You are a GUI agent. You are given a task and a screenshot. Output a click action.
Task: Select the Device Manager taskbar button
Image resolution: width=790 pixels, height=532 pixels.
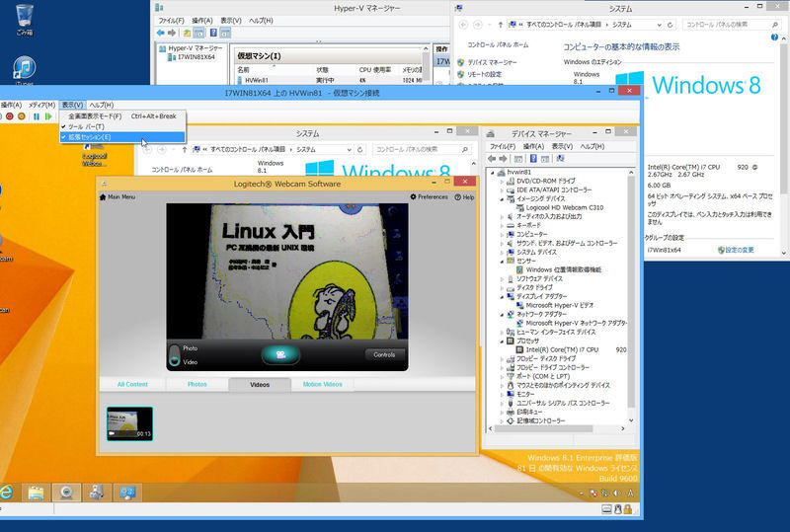tap(96, 493)
